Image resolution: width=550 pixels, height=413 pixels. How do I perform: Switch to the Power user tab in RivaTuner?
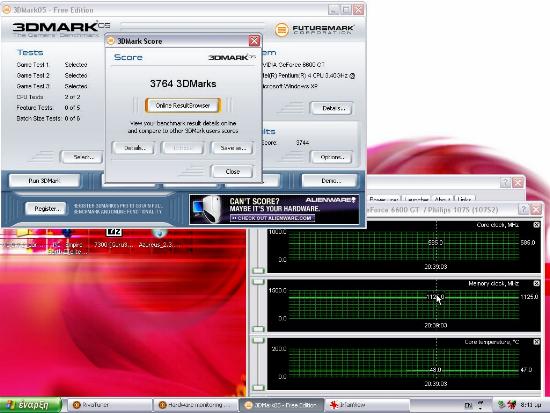pos(383,199)
